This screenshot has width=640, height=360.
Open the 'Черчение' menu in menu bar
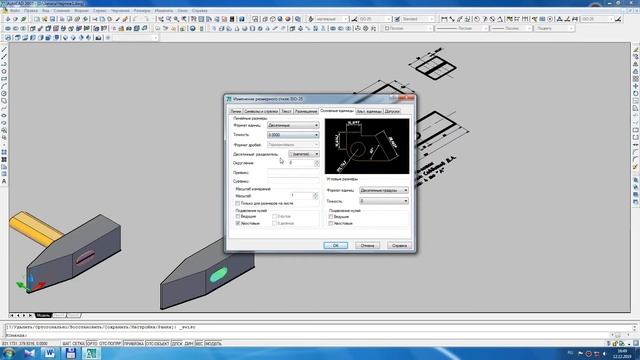120,11
